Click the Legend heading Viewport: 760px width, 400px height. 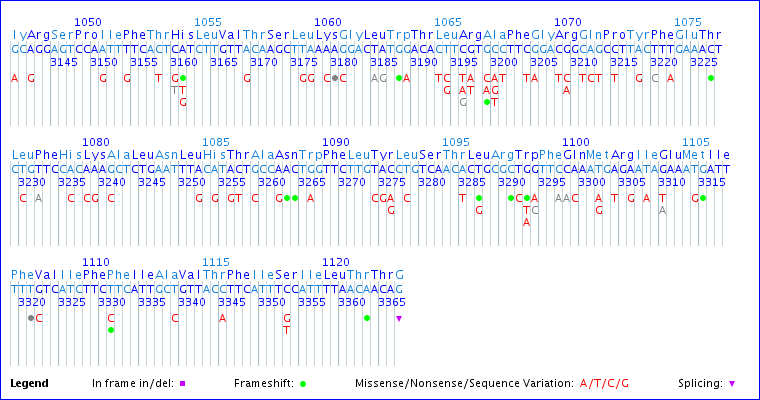[29, 383]
